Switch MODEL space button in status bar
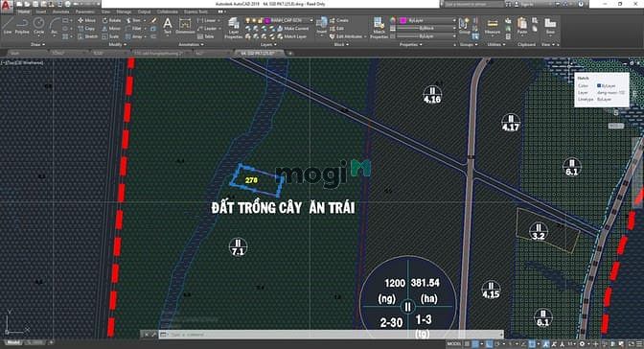This screenshot has width=644, height=349. (454, 343)
